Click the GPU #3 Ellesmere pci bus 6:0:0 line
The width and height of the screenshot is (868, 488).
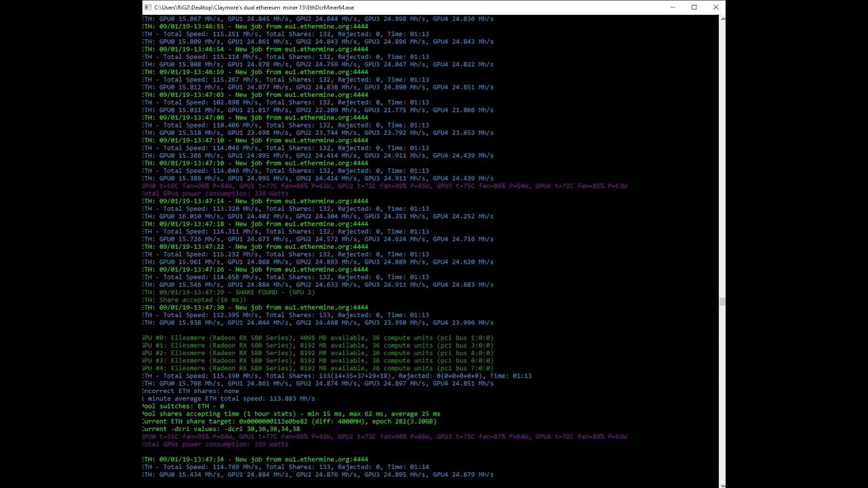[318, 361]
